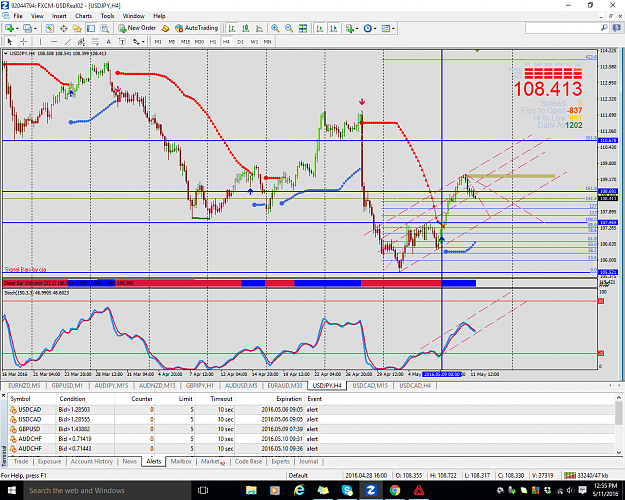
Task: Open the Code Base terminal tab
Action: 248,461
